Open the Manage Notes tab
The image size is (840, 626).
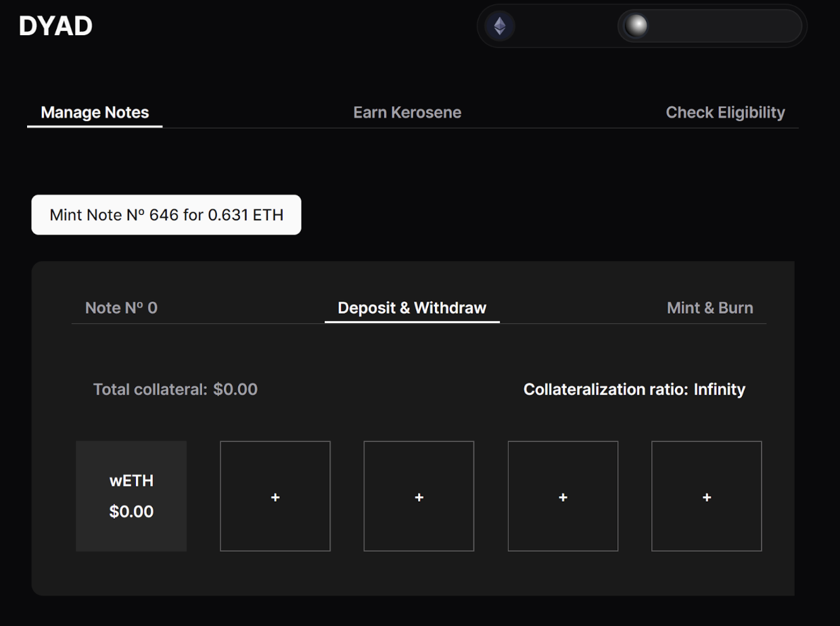(95, 112)
